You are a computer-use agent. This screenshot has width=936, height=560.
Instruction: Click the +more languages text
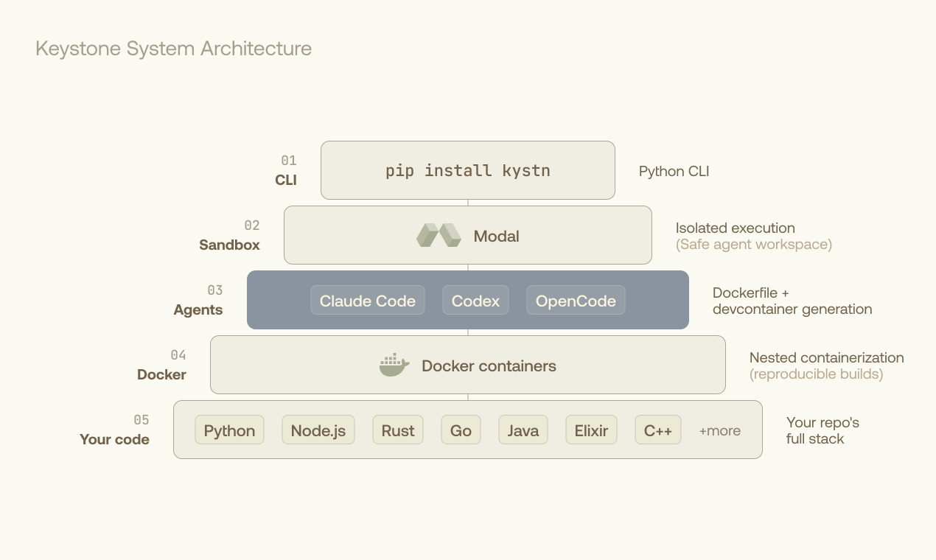click(x=720, y=431)
